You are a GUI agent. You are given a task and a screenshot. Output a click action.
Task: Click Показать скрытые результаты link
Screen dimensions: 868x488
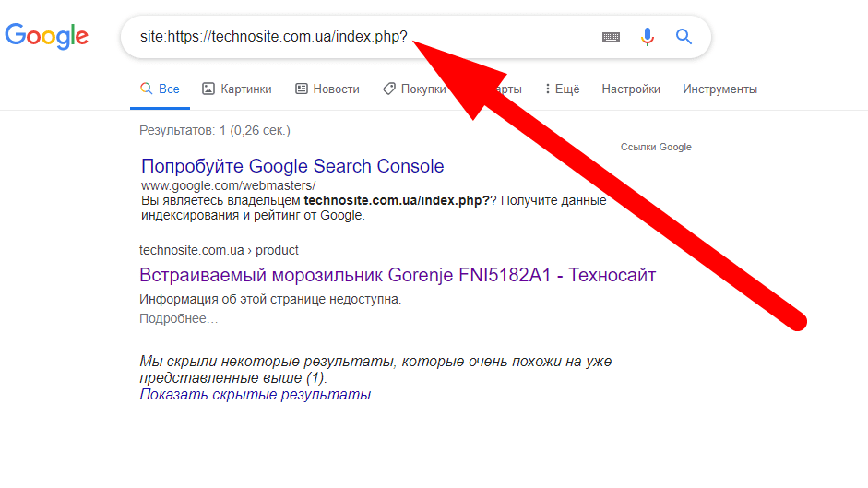[256, 395]
